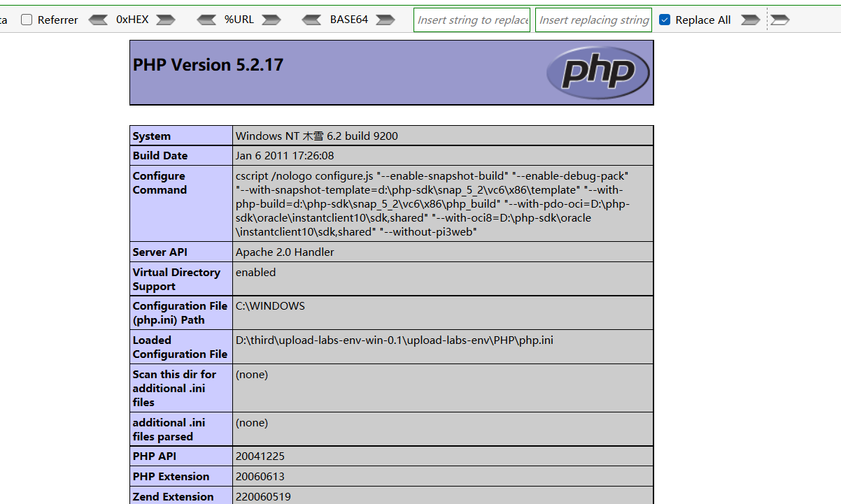Image resolution: width=841 pixels, height=504 pixels.
Task: Click the Virtual Directory Support label
Action: 176,280
